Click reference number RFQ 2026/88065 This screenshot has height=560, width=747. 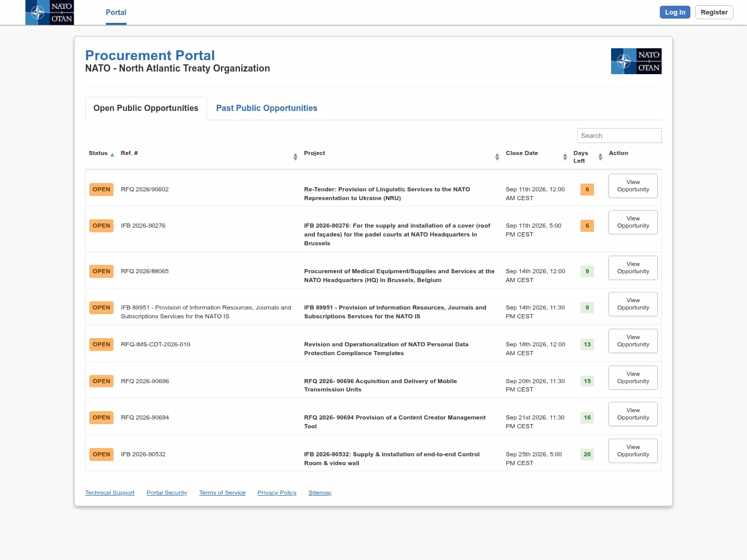tap(145, 271)
